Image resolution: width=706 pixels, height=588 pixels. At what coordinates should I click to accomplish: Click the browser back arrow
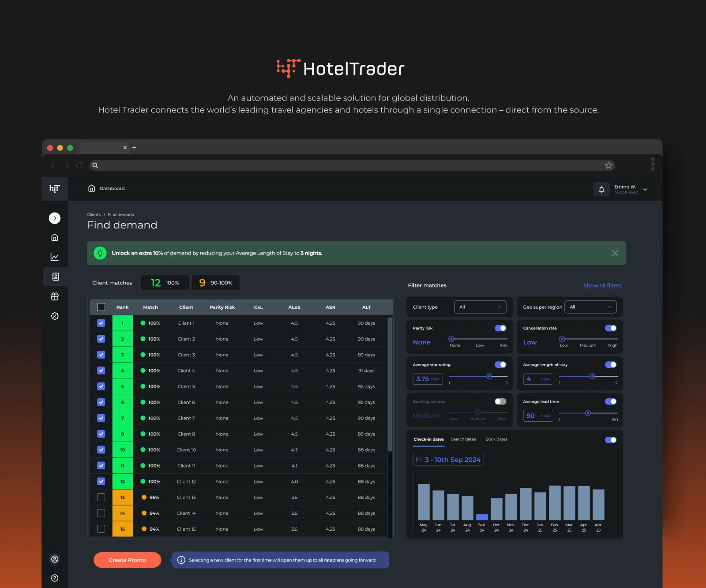coord(53,165)
